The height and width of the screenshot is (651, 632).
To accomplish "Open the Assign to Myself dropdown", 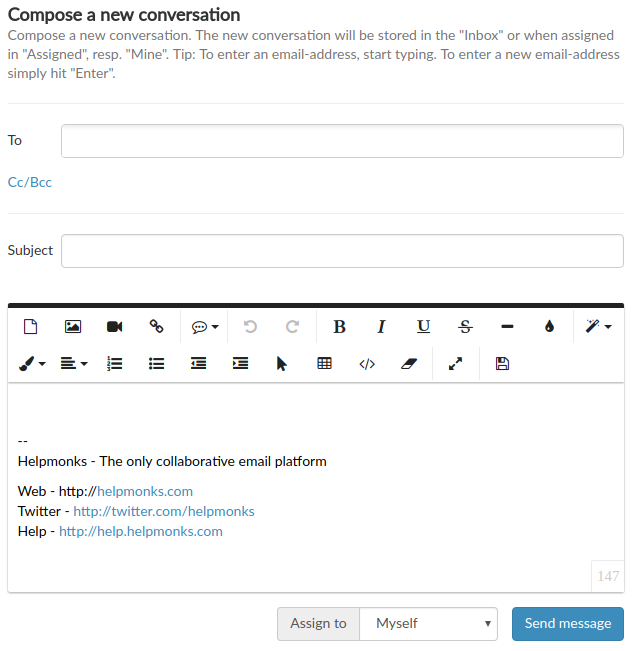I will [x=429, y=623].
